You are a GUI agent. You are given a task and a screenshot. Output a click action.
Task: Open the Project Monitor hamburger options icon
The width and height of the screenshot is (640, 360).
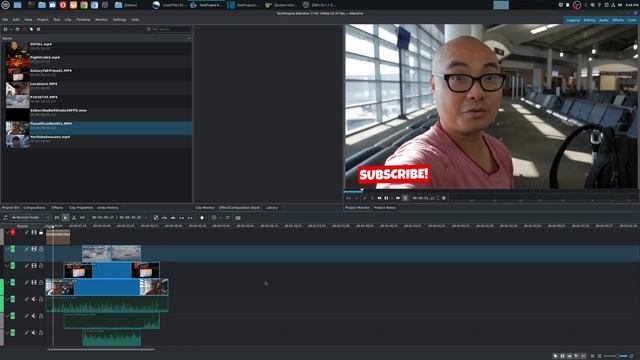point(444,198)
